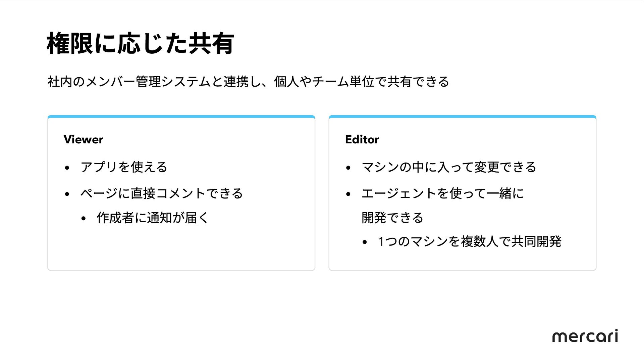Click the bullet dot before エージェントを使って
Viewport: 644px width, 363px height.
point(348,194)
